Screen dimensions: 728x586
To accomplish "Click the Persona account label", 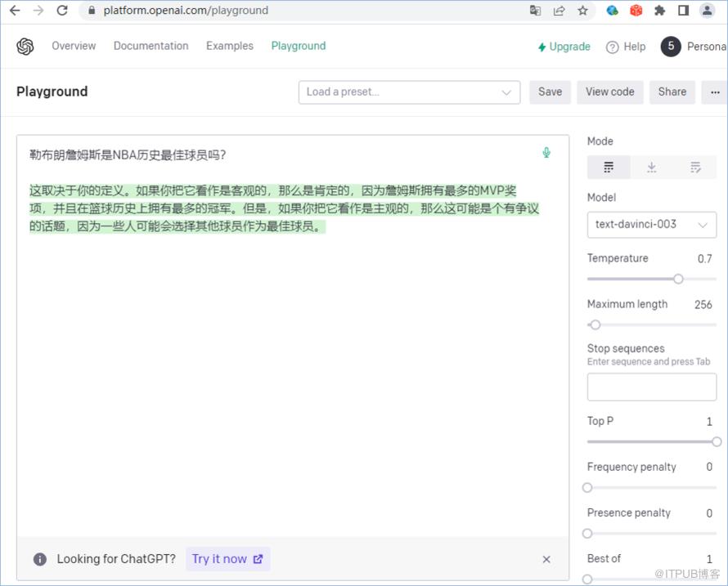I will (707, 47).
